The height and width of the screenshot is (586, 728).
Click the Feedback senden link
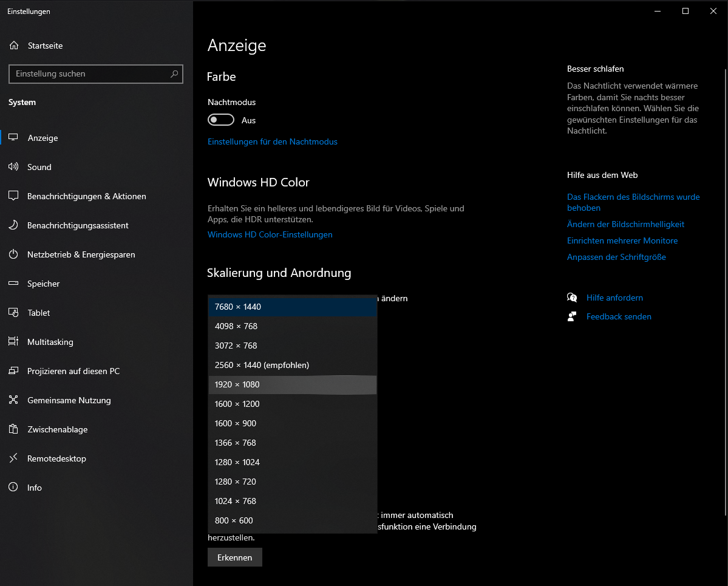coord(619,316)
